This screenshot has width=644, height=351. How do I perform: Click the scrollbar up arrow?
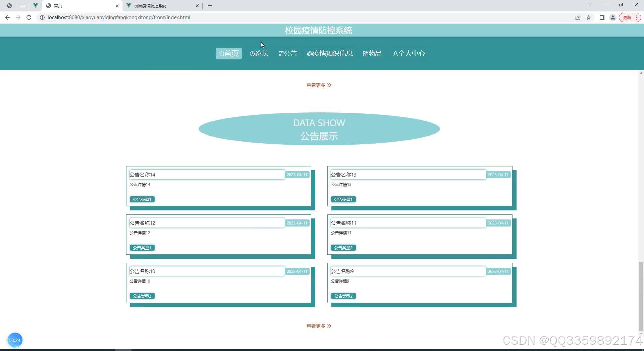pos(641,73)
